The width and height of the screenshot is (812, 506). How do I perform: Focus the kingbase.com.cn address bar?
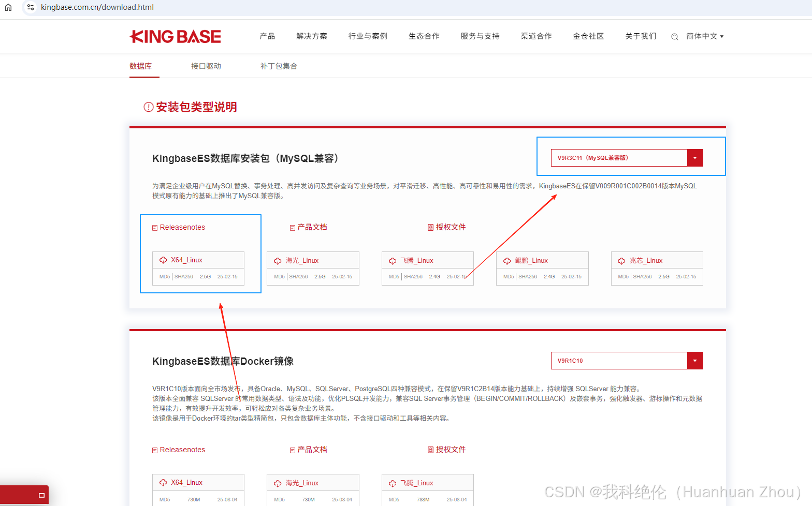pos(97,7)
